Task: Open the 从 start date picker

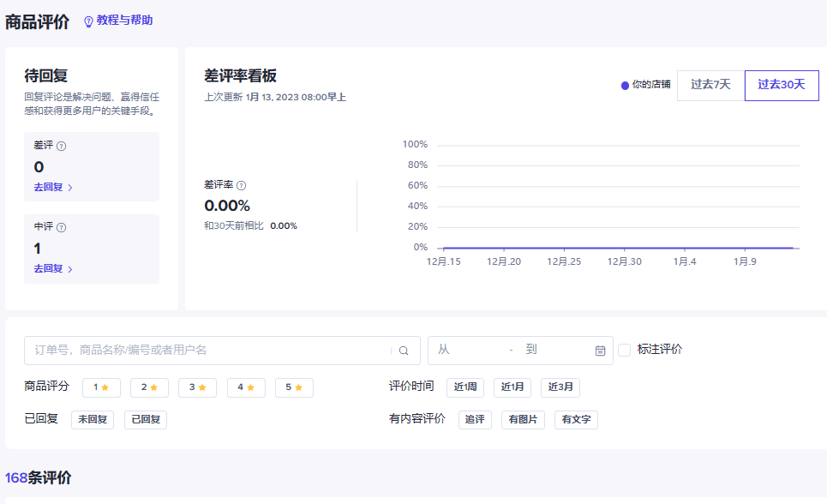Action: (x=467, y=351)
